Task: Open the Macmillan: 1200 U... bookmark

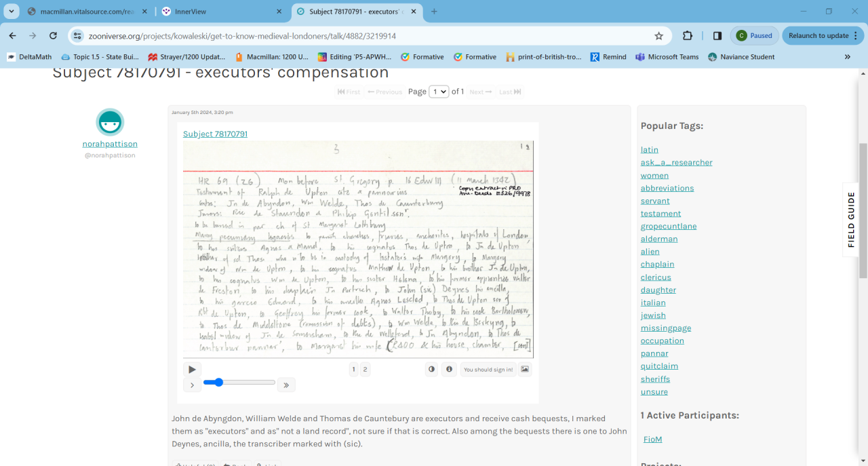Action: point(271,57)
